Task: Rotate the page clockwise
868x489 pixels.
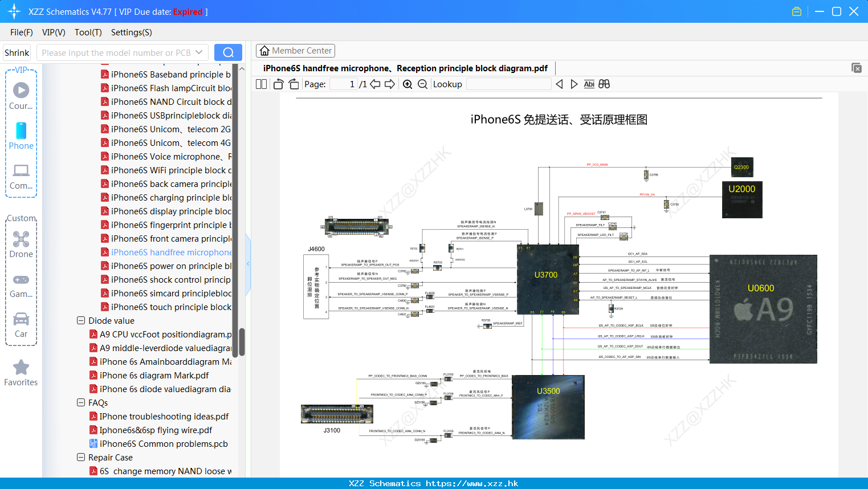Action: [x=294, y=84]
